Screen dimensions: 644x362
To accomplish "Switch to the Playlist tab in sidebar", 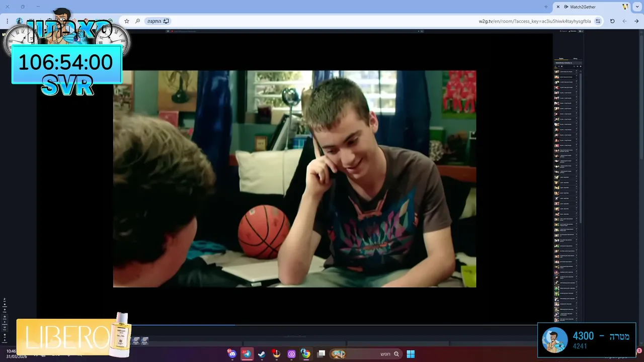I will click(x=561, y=58).
